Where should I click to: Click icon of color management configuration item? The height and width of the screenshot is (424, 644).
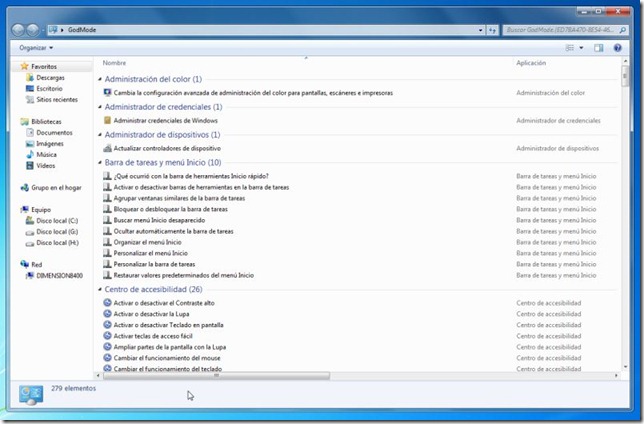[x=108, y=92]
